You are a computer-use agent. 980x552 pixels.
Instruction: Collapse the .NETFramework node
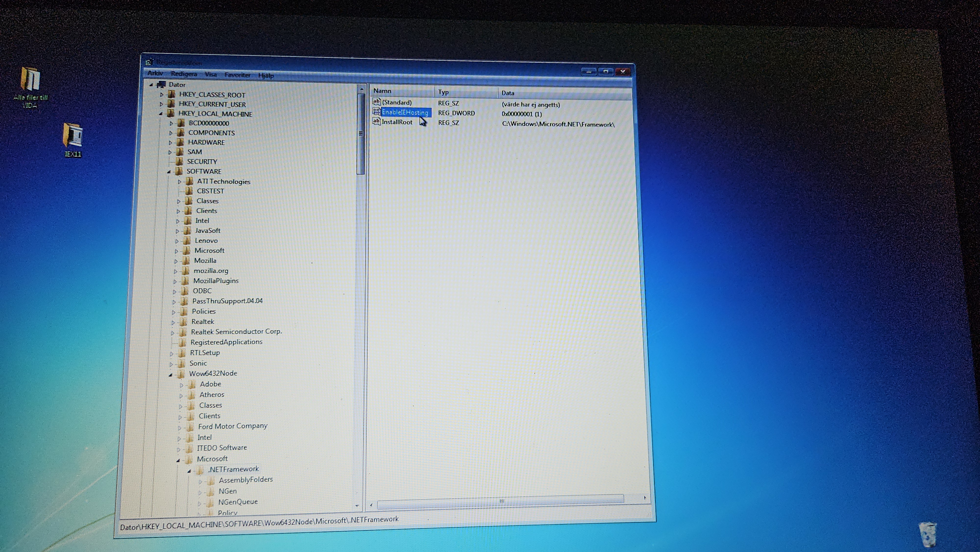point(189,471)
